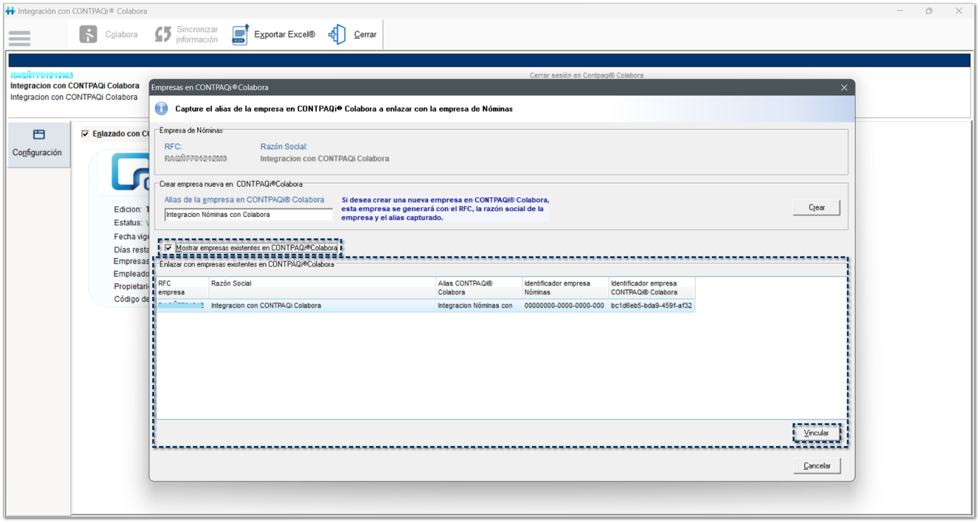Click the Exportar Excel icon

tap(240, 34)
